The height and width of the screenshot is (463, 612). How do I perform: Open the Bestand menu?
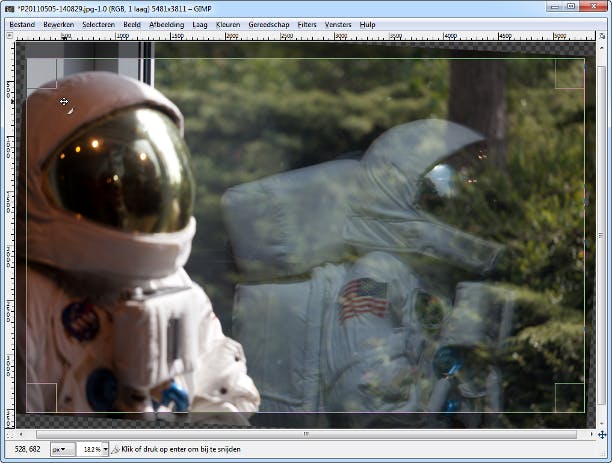(x=22, y=25)
